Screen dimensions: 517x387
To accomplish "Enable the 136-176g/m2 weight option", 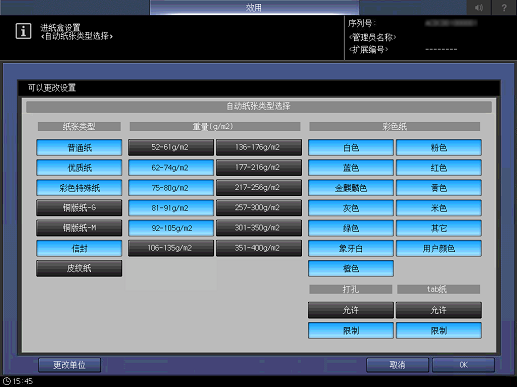I will 259,147.
